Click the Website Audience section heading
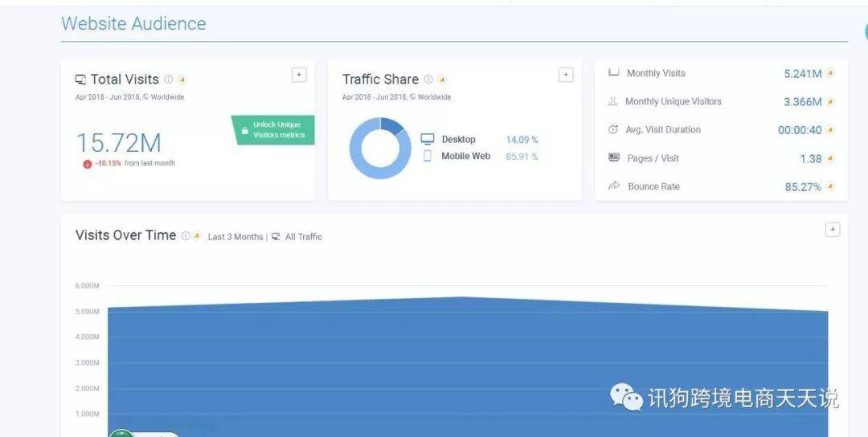Screen dimensions: 868x437 133,23
